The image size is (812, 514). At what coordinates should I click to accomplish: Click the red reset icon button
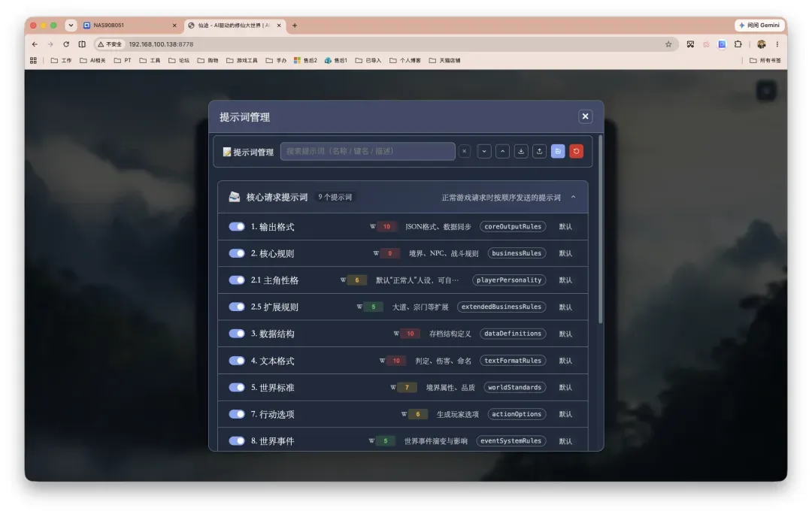(x=576, y=151)
